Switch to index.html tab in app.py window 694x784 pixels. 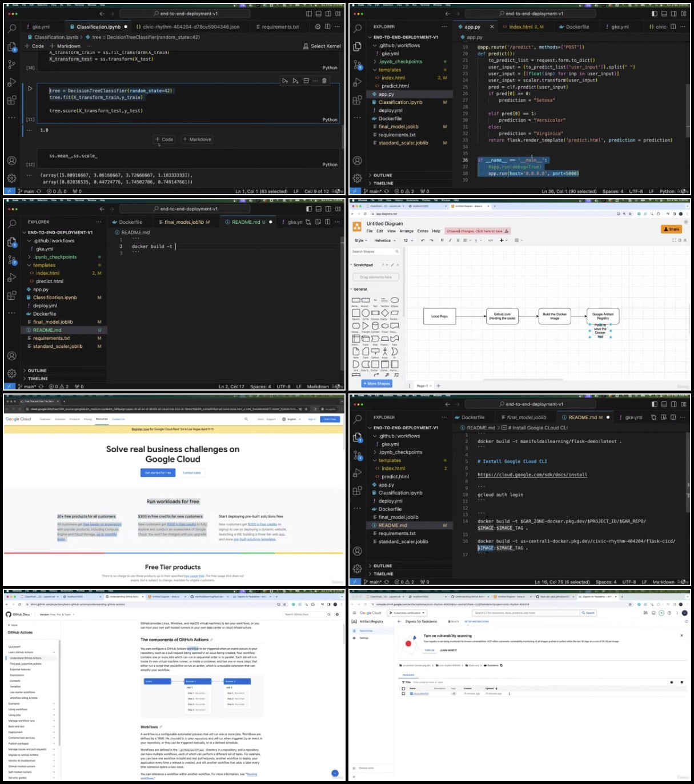pos(523,27)
